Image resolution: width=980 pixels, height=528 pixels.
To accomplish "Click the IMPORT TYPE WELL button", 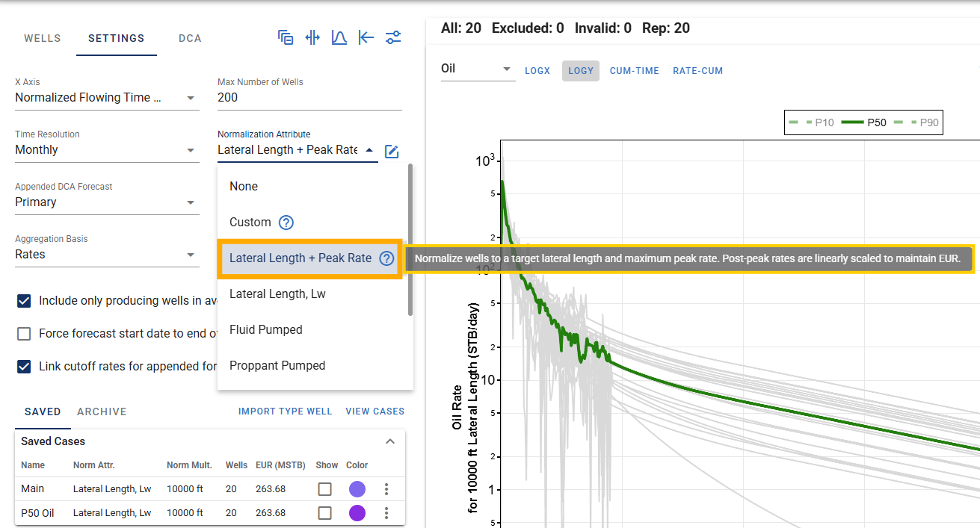I will pos(285,411).
